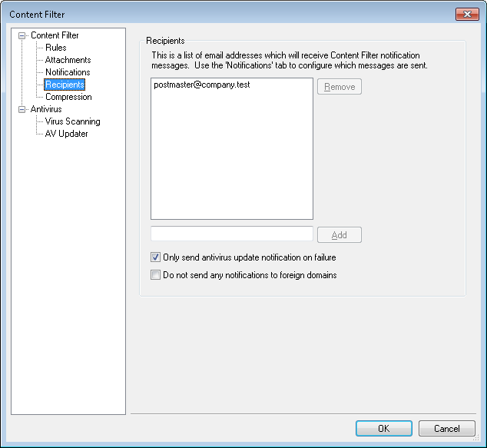Go to the Notifications tree item
The image size is (487, 448).
click(68, 72)
